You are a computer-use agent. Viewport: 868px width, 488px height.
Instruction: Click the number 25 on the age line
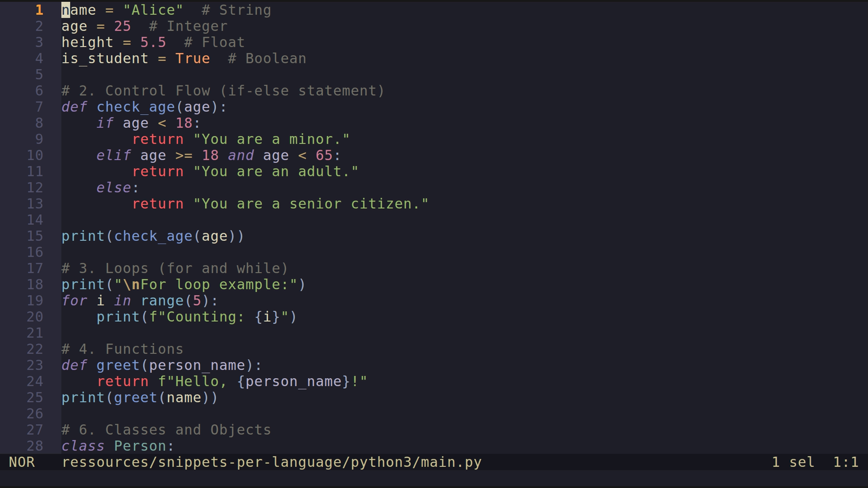coord(123,26)
